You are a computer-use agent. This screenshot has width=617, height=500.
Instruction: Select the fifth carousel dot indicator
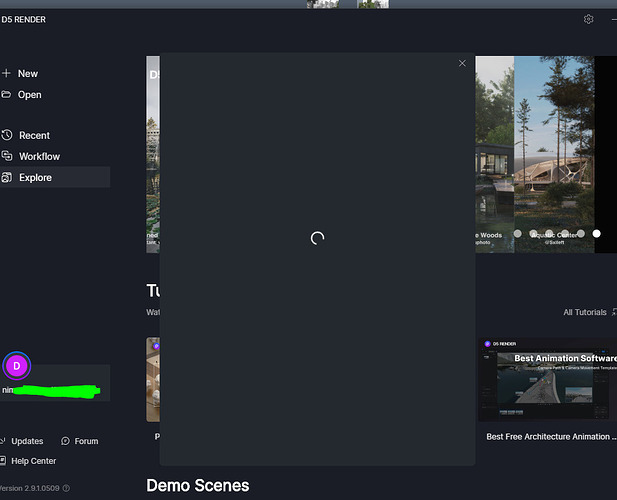pos(581,234)
